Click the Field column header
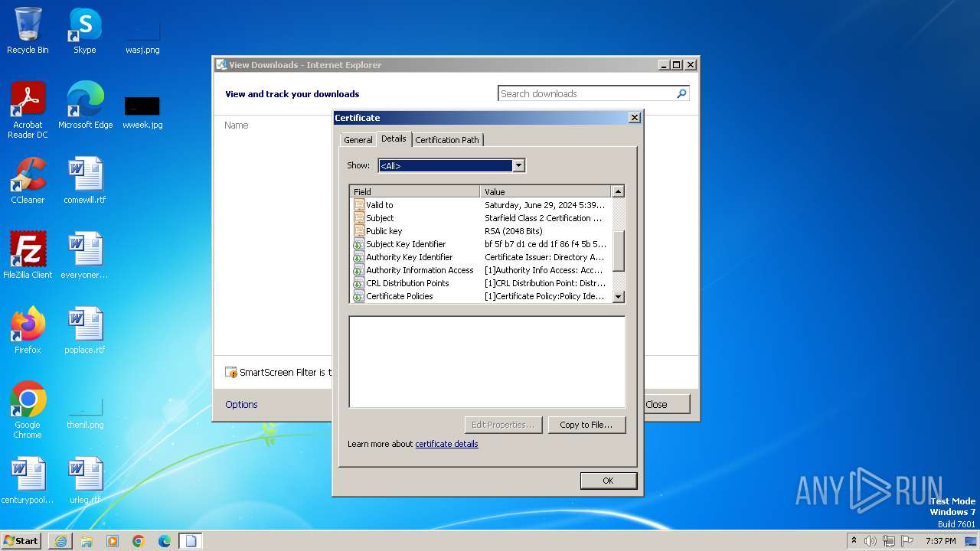The width and height of the screenshot is (980, 551). tap(415, 191)
